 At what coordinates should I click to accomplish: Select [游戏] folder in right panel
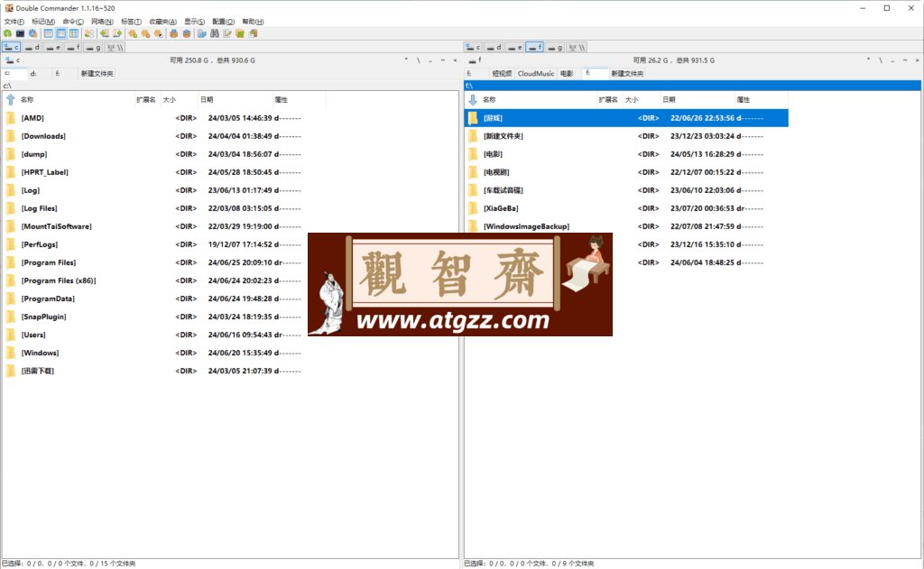[x=627, y=118]
